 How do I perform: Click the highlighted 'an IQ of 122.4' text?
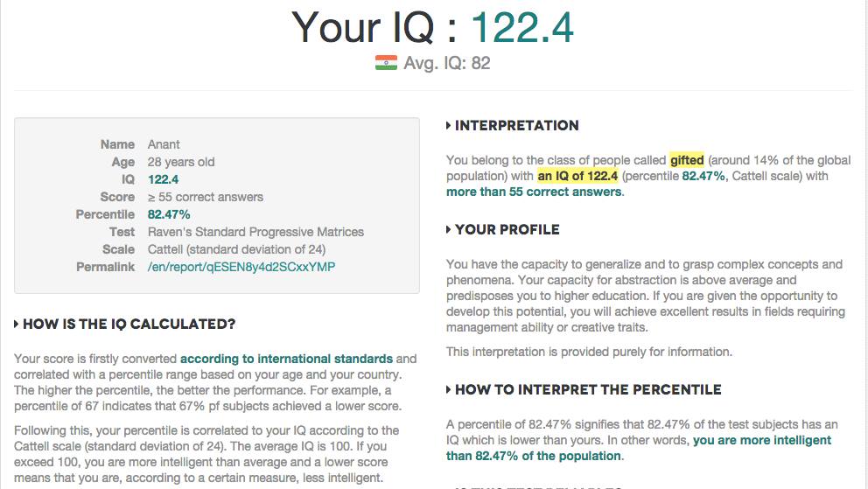point(577,176)
